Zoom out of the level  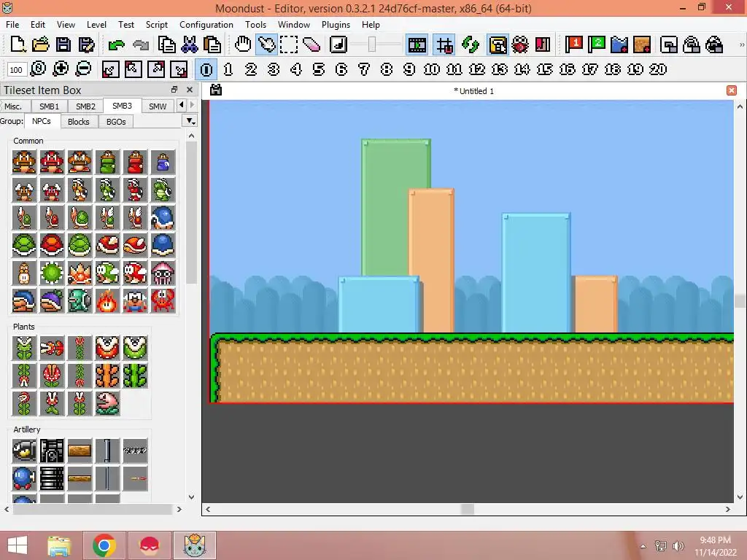click(83, 69)
